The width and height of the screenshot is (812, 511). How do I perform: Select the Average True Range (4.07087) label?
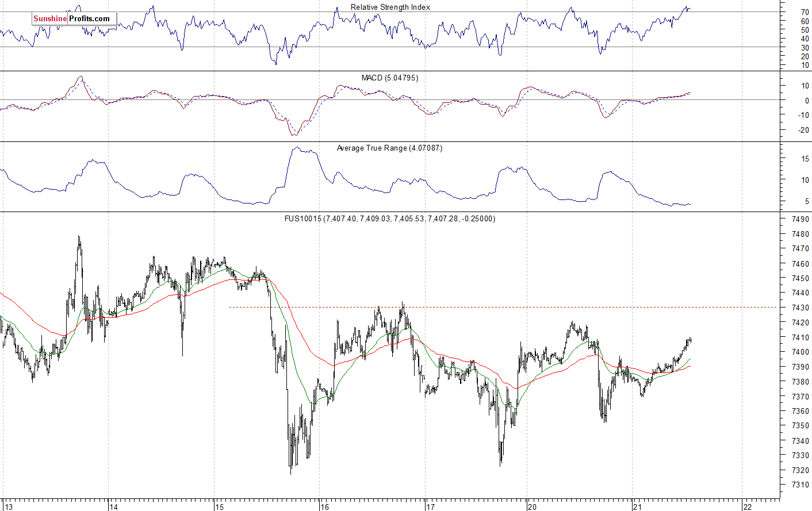click(x=389, y=148)
